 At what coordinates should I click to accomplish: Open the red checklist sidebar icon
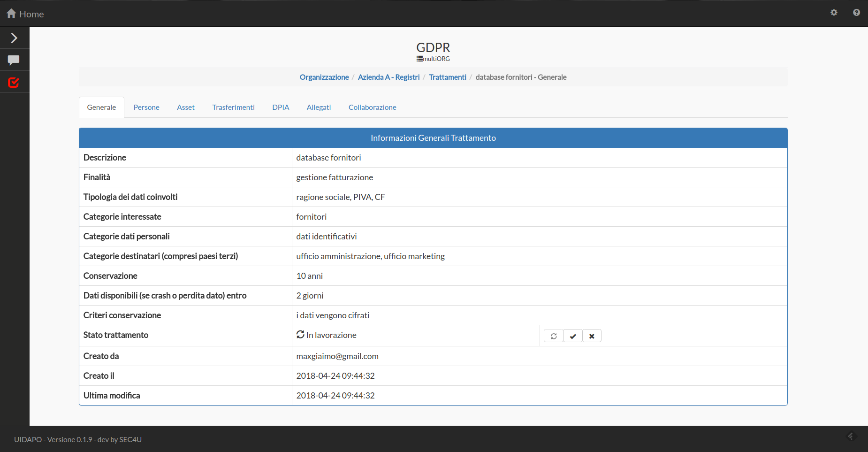coord(14,83)
